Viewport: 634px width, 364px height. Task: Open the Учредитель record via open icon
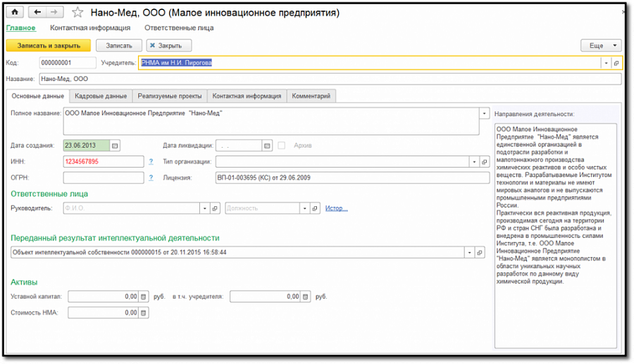616,63
